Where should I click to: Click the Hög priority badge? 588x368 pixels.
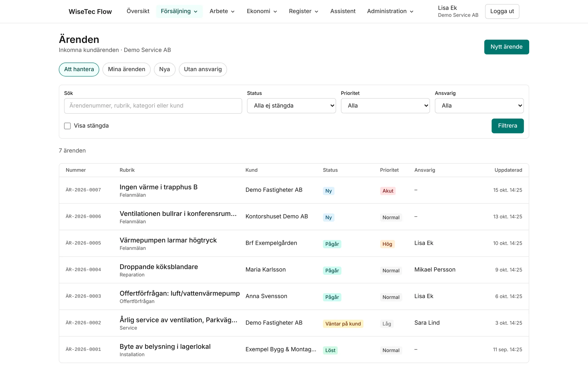(387, 244)
